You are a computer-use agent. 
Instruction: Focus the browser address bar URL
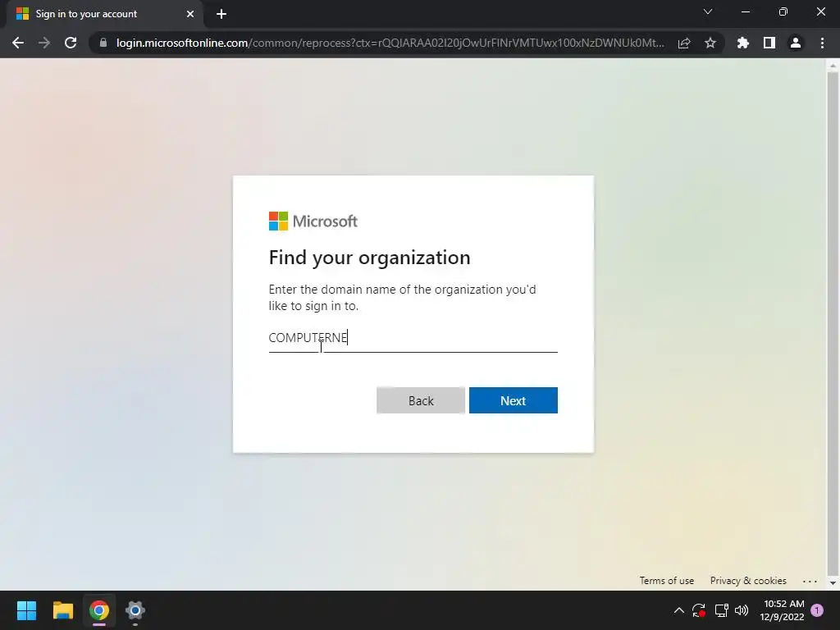[390, 43]
